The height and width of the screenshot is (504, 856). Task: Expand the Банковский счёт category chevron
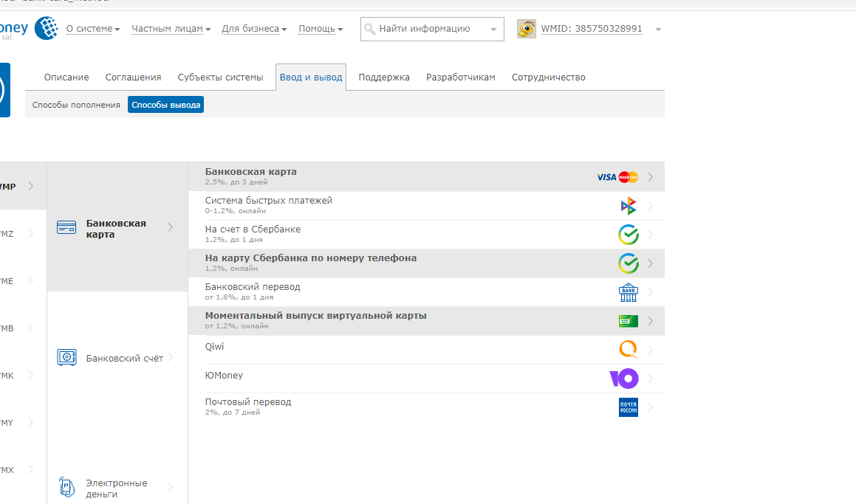coord(171,357)
